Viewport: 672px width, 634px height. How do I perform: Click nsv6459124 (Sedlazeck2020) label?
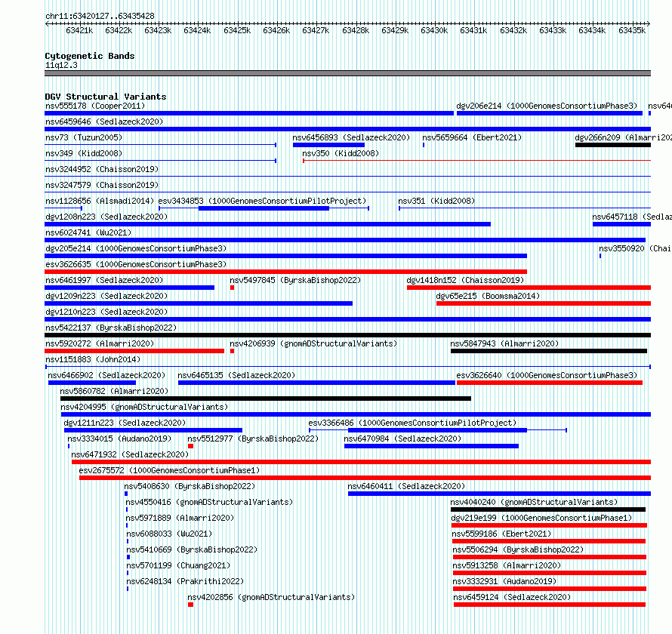512,597
